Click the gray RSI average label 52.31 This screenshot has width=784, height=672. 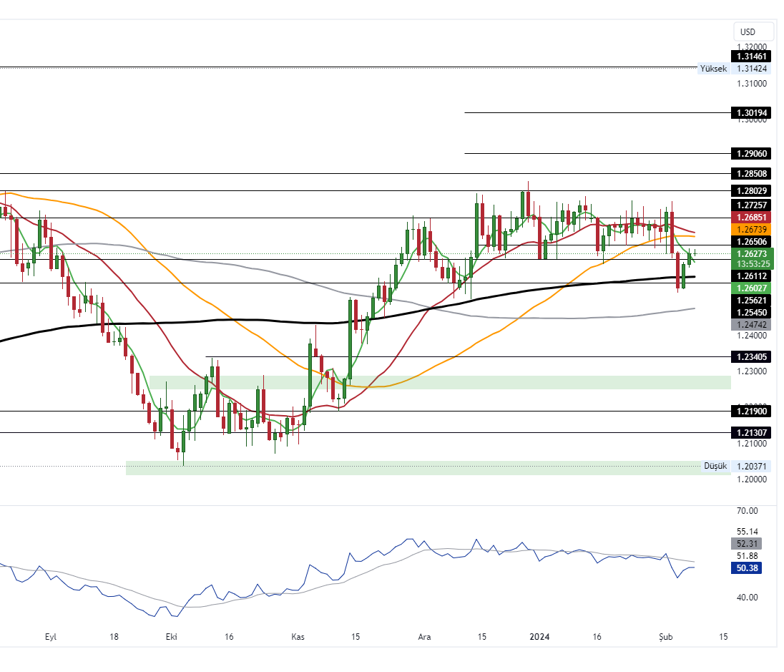pyautogui.click(x=751, y=543)
